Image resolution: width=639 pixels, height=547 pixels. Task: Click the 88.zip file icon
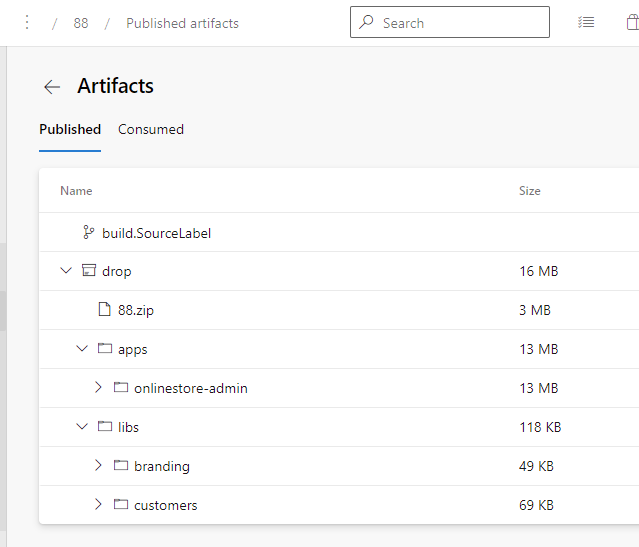click(x=104, y=310)
